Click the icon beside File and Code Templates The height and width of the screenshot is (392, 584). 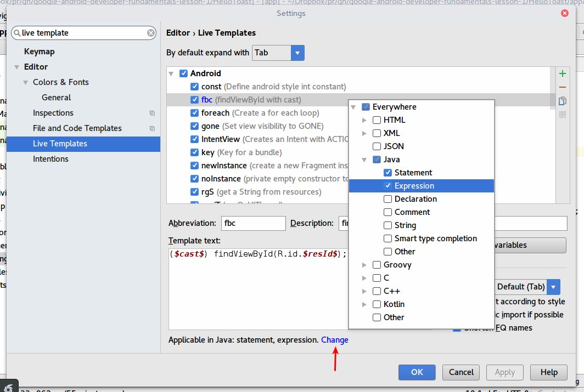152,128
